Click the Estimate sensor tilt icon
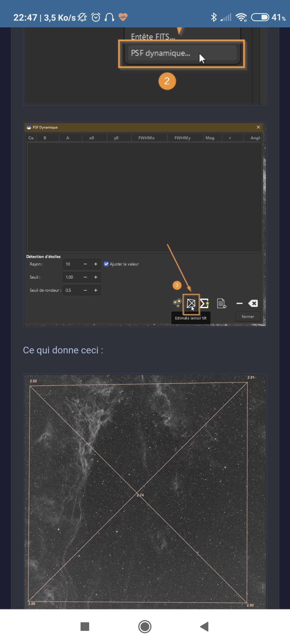Image resolution: width=290 pixels, height=644 pixels. tap(191, 304)
